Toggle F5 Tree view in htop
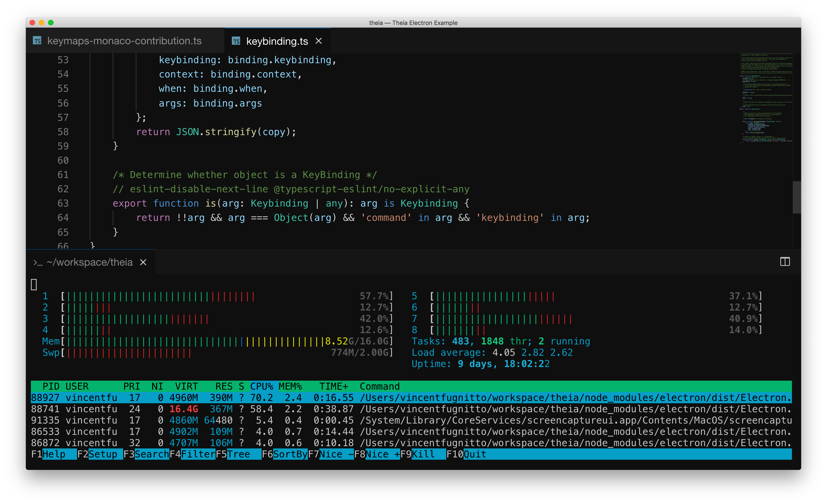 pyautogui.click(x=239, y=454)
